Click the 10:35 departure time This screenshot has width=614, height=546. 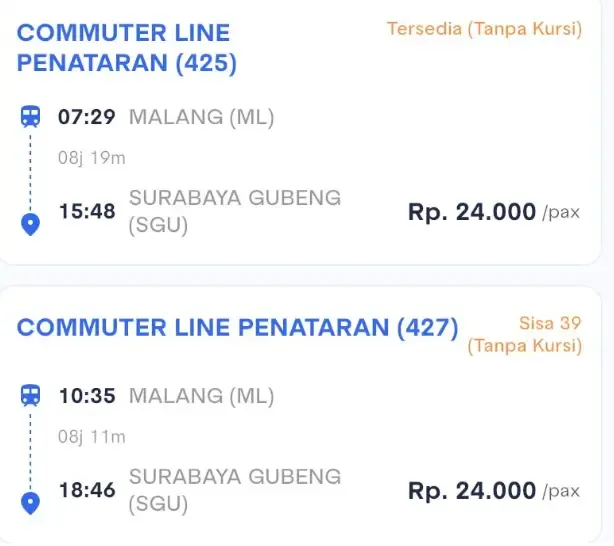click(x=87, y=396)
